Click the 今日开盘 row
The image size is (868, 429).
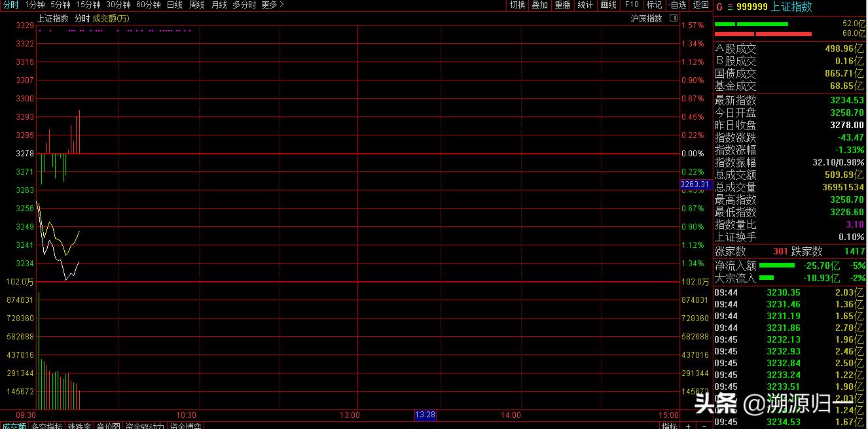(789, 112)
